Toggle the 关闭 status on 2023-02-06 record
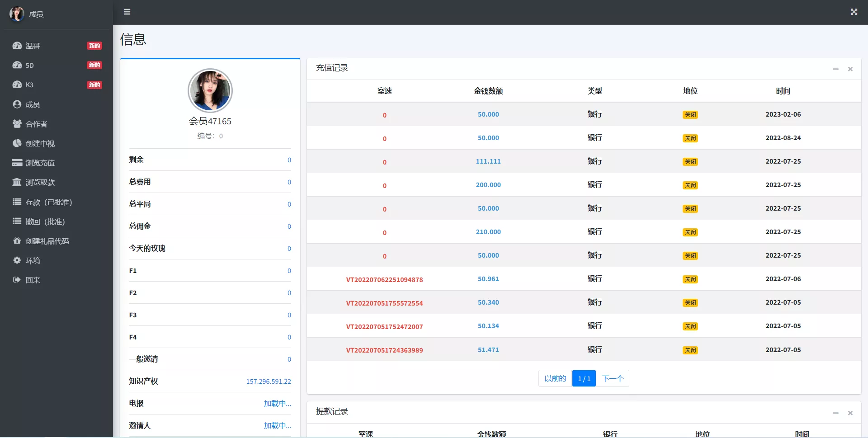The height and width of the screenshot is (438, 868). pyautogui.click(x=690, y=114)
